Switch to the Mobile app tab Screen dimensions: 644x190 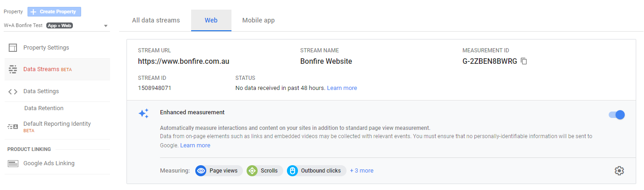point(259,20)
